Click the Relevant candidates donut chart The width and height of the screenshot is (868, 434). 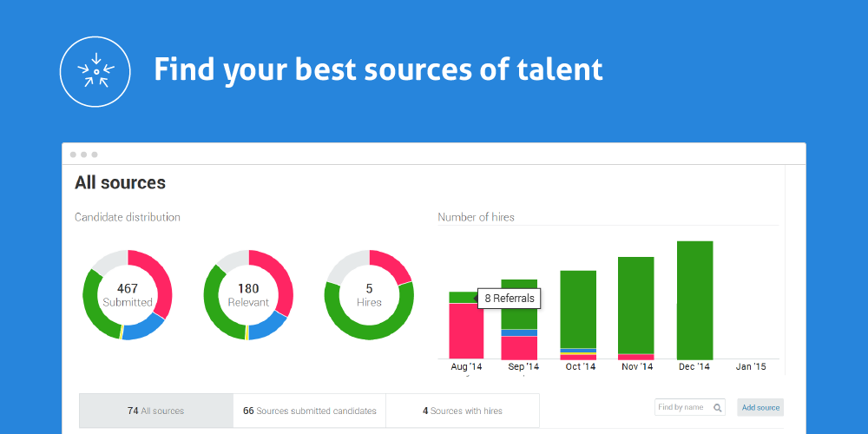tap(248, 295)
